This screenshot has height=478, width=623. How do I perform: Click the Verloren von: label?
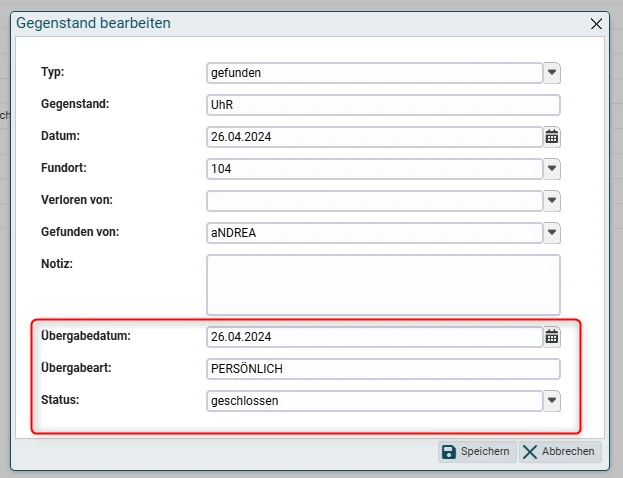coord(77,200)
